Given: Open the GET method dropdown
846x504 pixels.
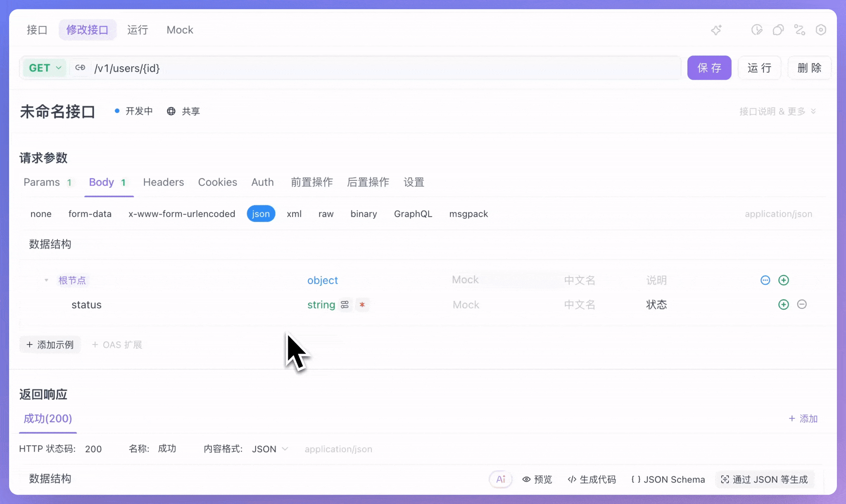Looking at the screenshot, I should (x=45, y=68).
